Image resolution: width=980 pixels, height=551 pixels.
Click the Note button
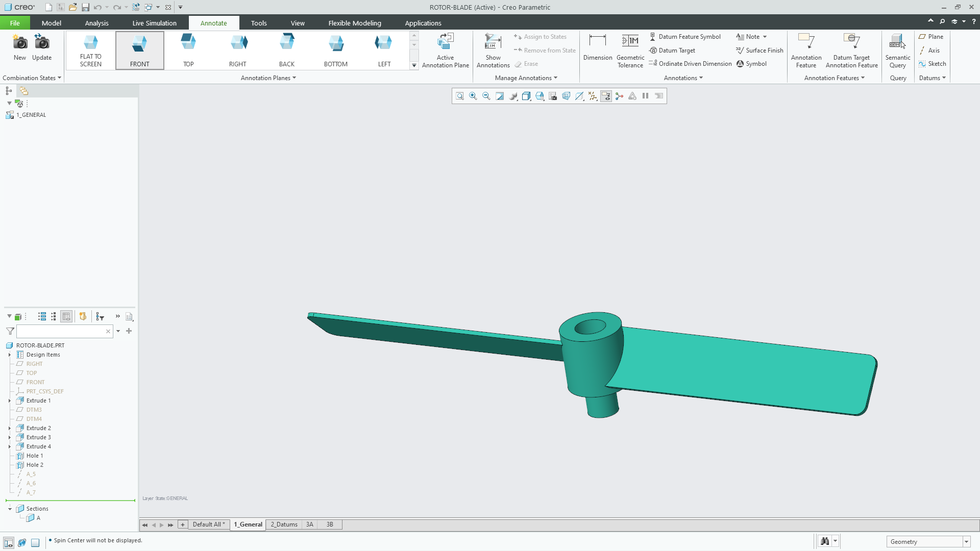[x=751, y=36]
